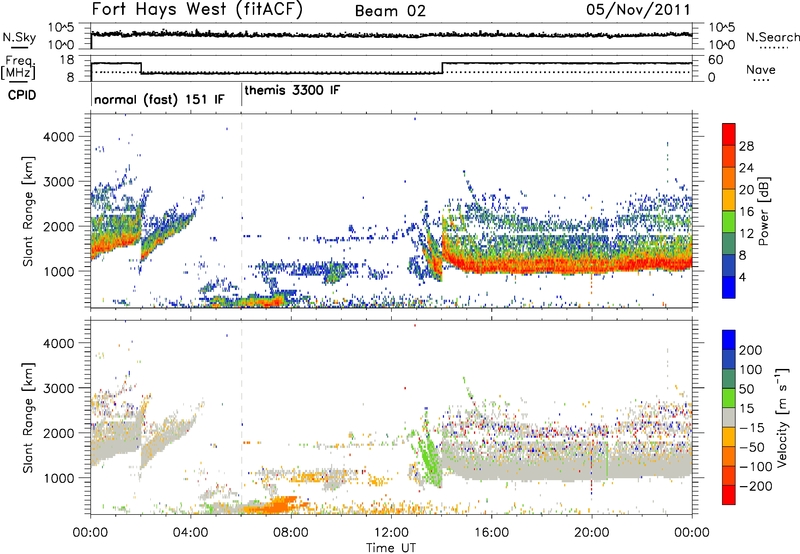
Task: Click the date '05/Nov/2011'
Action: [638, 10]
